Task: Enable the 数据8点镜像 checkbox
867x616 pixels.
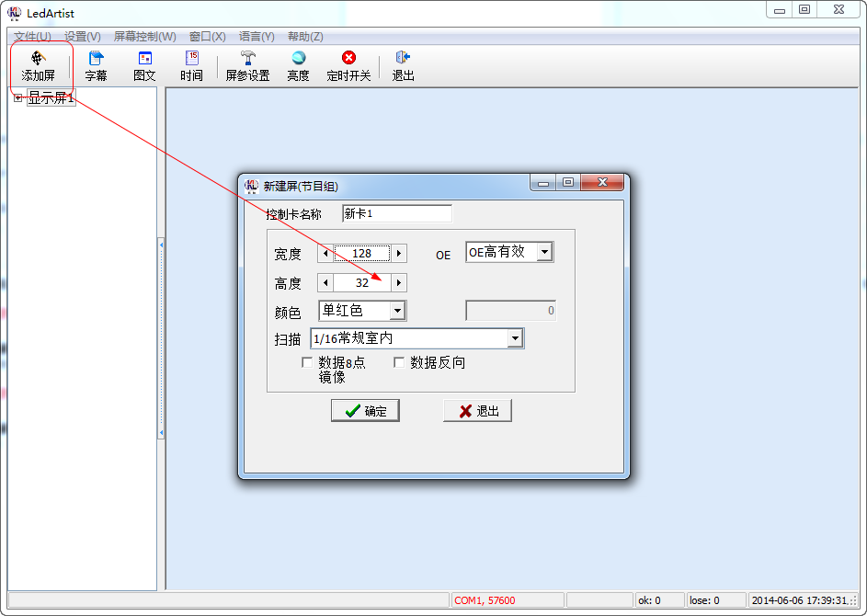Action: pyautogui.click(x=307, y=362)
